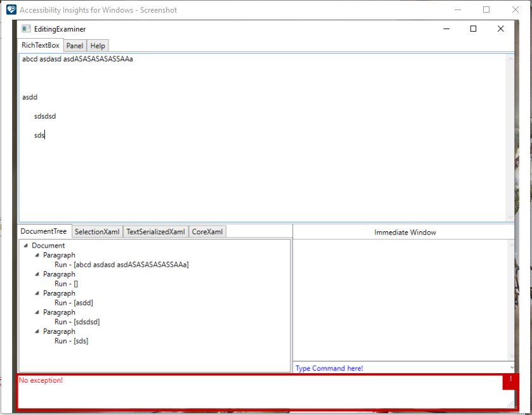The height and width of the screenshot is (415, 532).
Task: Collapse the first Paragraph node
Action: pyautogui.click(x=36, y=255)
